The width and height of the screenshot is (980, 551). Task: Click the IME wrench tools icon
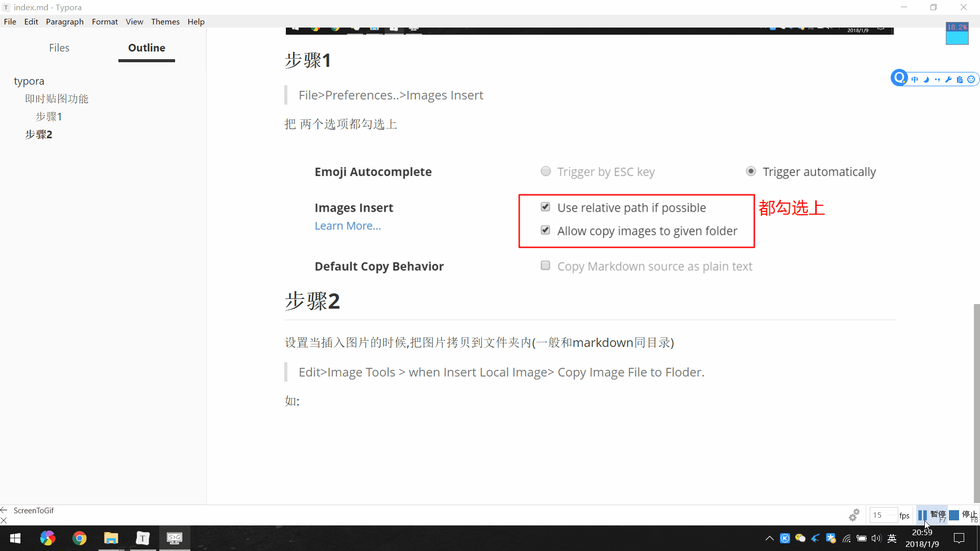coord(948,80)
